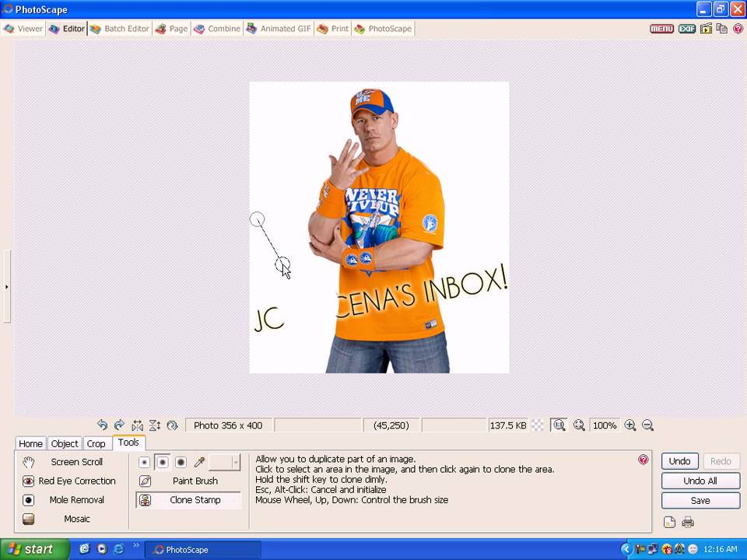747x560 pixels.
Task: Choose the medium brush size
Action: (163, 462)
